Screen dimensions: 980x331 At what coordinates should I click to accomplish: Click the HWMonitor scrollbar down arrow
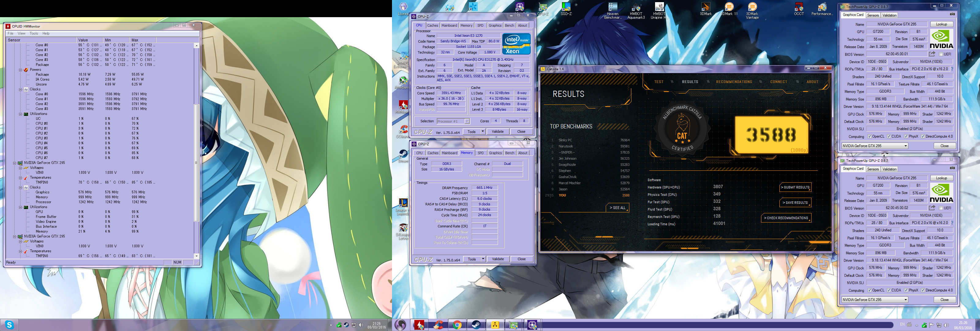(196, 256)
